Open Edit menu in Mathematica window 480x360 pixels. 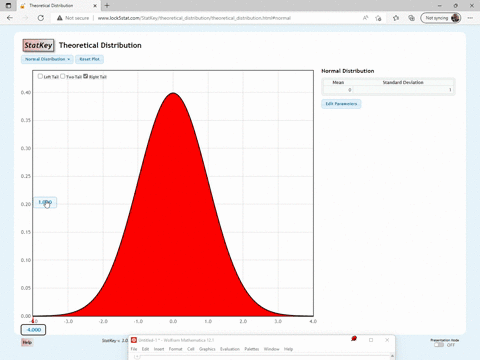pyautogui.click(x=145, y=349)
